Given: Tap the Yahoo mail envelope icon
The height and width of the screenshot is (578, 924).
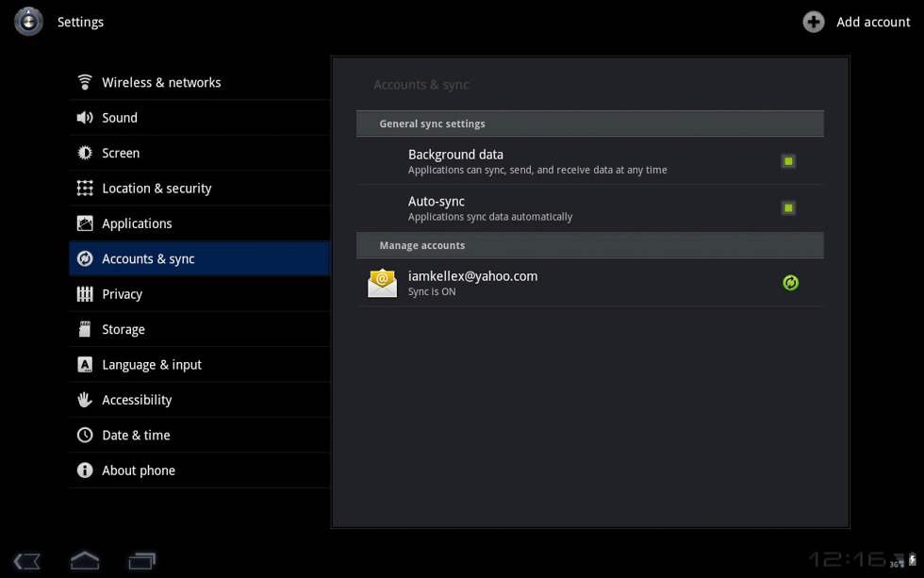Looking at the screenshot, I should click(x=382, y=283).
